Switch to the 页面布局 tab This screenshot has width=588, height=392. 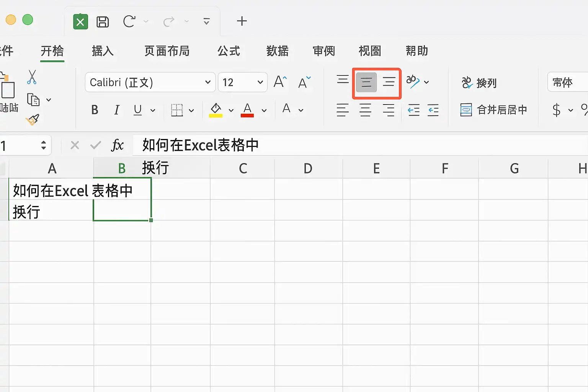coord(167,51)
